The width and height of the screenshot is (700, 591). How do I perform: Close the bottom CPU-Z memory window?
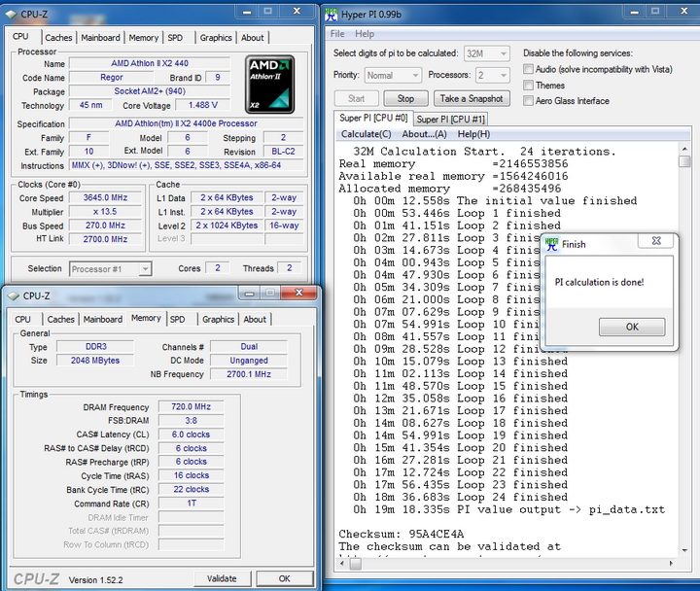coord(298,293)
